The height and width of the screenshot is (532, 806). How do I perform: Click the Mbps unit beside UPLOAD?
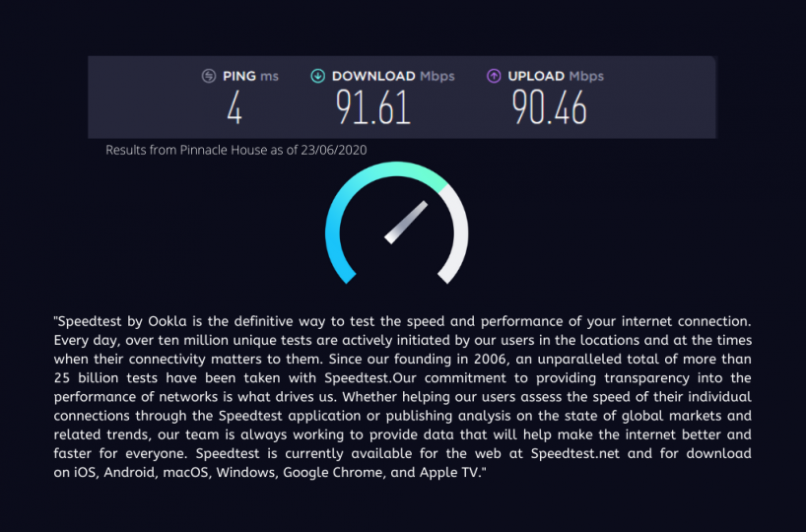(x=586, y=76)
